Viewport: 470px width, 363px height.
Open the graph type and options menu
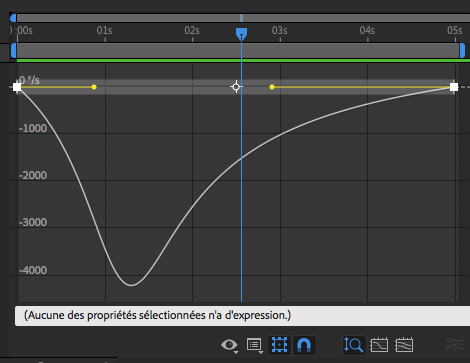tap(254, 345)
